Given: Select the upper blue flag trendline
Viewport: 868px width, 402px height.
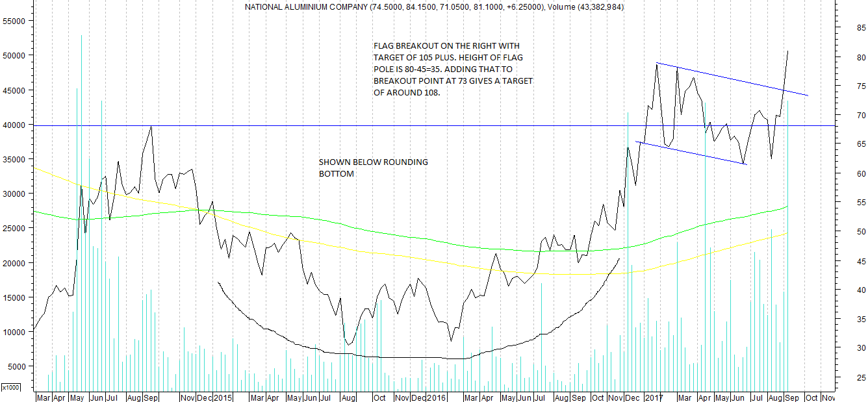Looking at the screenshot, I should 732,79.
